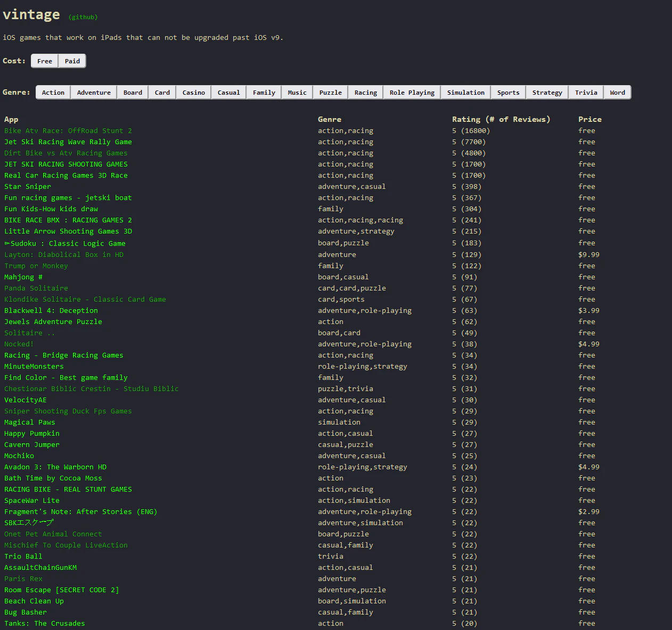The height and width of the screenshot is (630, 672).
Task: Toggle the Family genre filter
Action: click(264, 93)
